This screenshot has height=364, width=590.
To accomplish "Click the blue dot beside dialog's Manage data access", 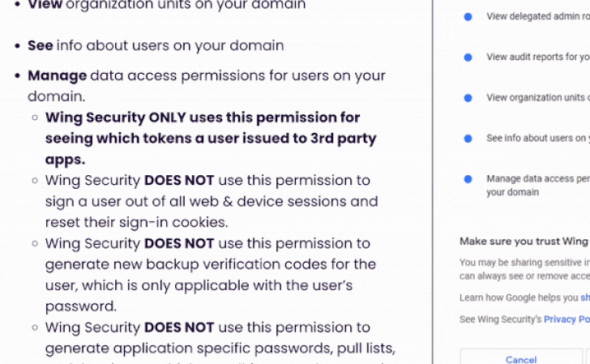I will coord(468,179).
